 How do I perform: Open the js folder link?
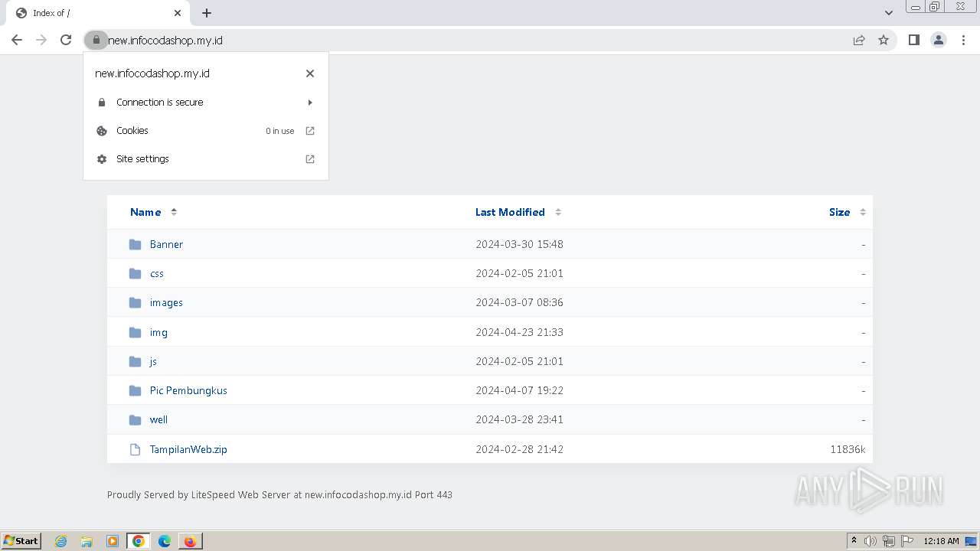153,361
